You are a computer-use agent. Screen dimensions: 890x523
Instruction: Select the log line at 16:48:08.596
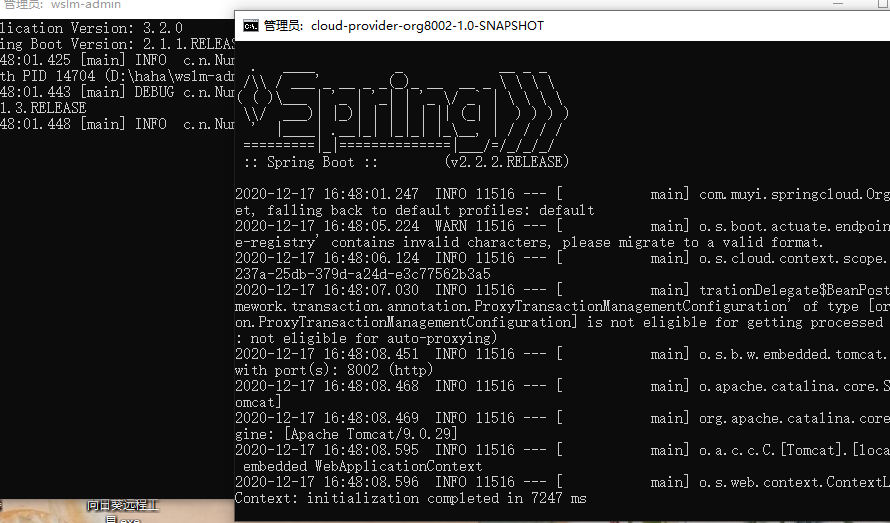click(x=562, y=482)
